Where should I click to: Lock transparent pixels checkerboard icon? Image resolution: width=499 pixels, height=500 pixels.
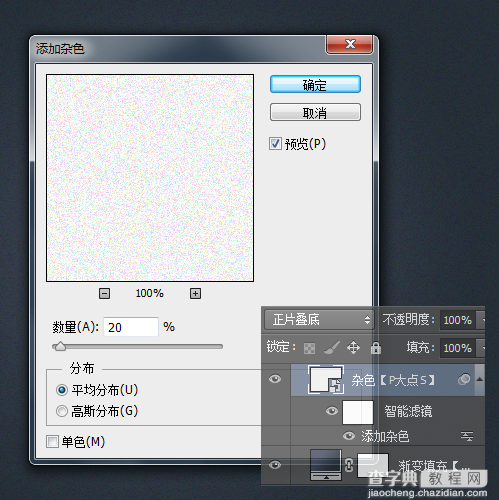(x=310, y=349)
